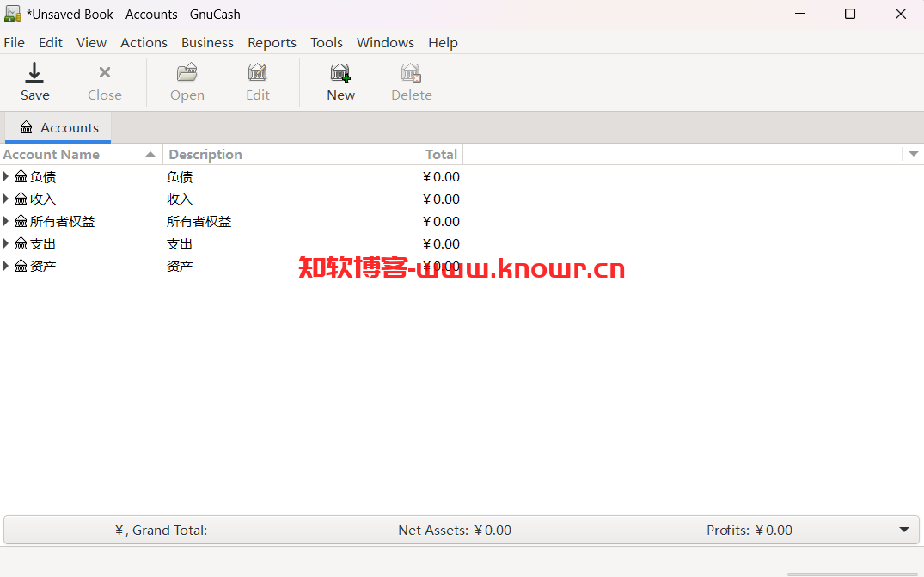
Task: Select the 支出 account name
Action: (x=43, y=243)
